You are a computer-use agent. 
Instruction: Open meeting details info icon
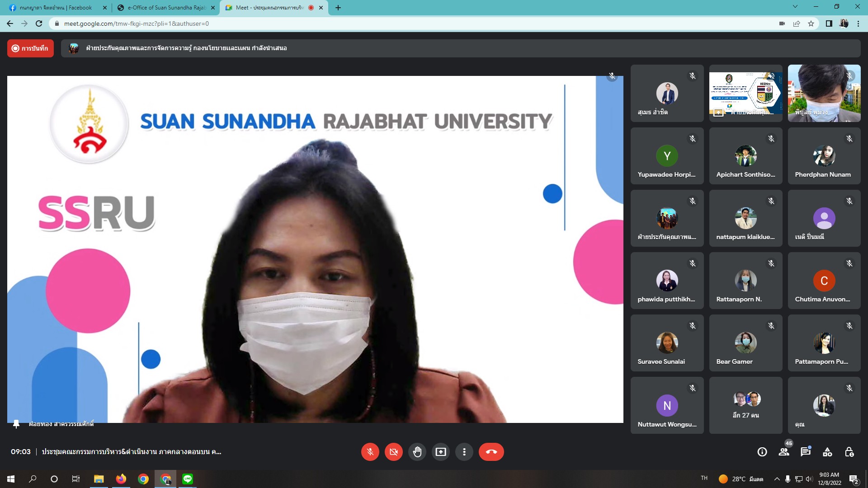tap(762, 452)
